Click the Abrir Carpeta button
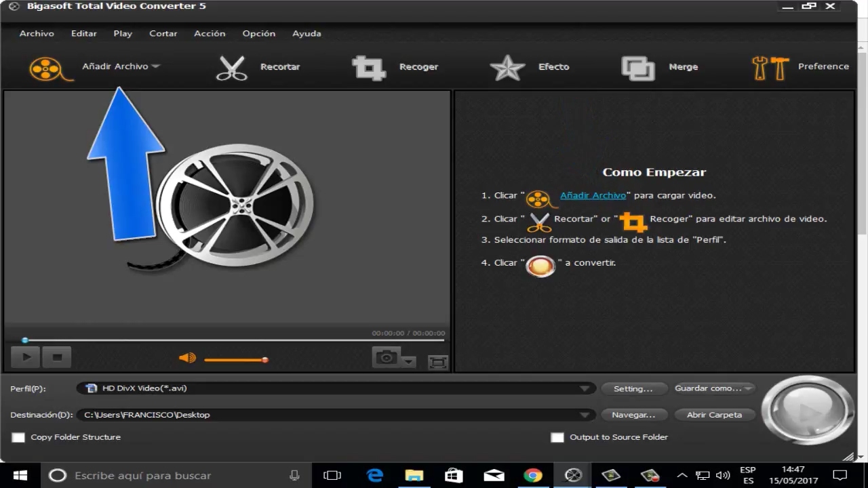The width and height of the screenshot is (868, 488). click(715, 415)
